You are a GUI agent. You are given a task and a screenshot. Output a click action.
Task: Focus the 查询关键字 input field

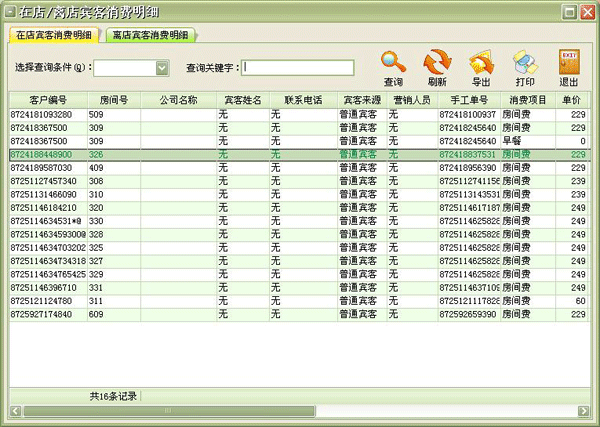pyautogui.click(x=298, y=68)
